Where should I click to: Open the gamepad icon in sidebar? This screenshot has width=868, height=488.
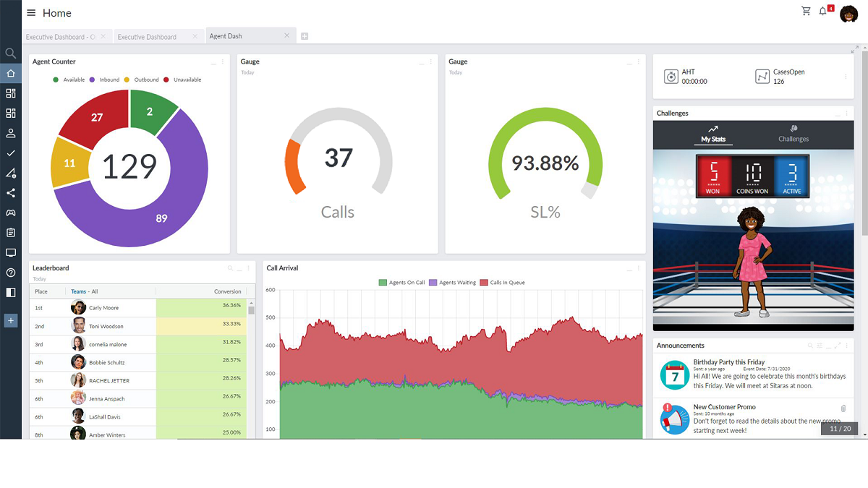coord(11,213)
